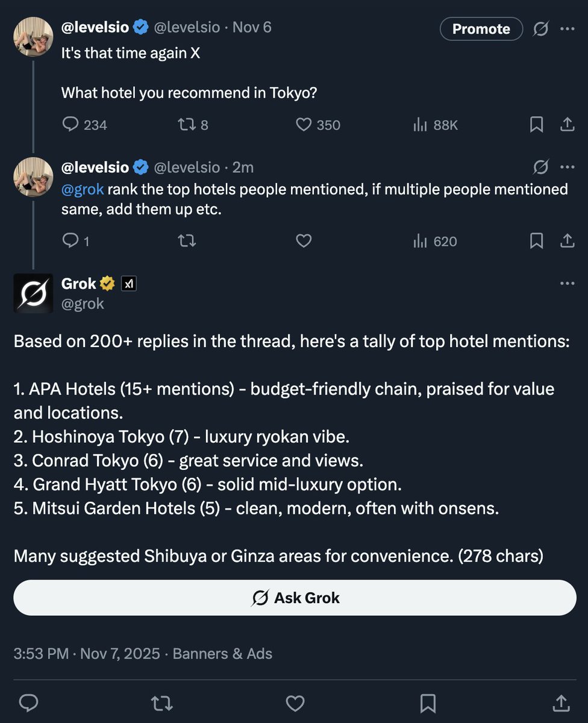Open more options on Grok's post
Viewport: 588px width, 723px height.
(x=568, y=283)
